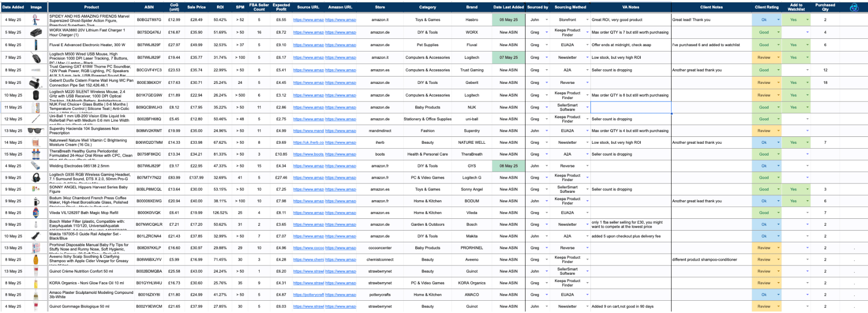Select the 'chemistconnect' store cell

coord(380,260)
